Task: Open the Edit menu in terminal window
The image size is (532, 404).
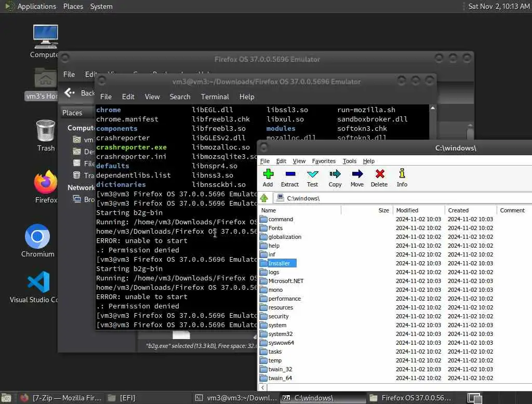Action: 128,97
